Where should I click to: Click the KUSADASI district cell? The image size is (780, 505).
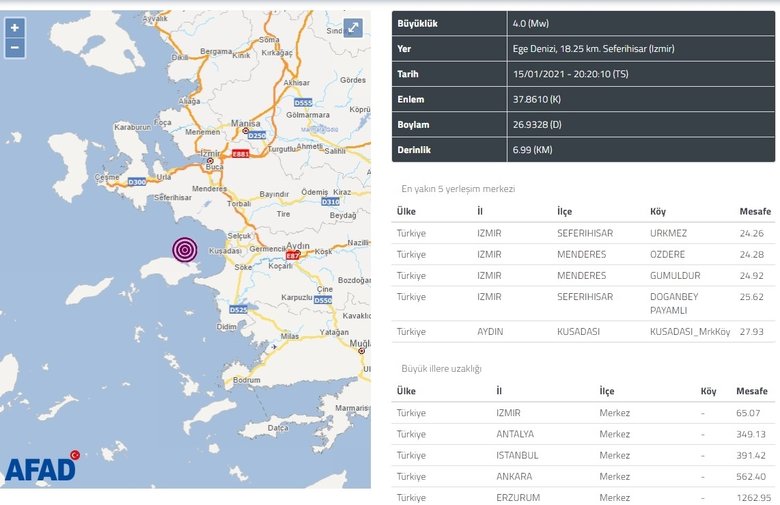[x=578, y=331]
